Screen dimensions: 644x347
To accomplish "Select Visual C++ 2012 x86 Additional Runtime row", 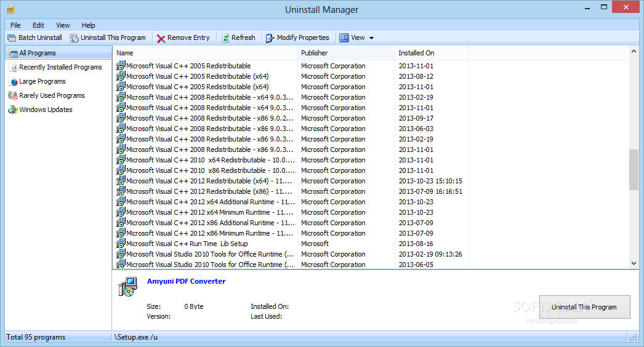I will (x=290, y=223).
